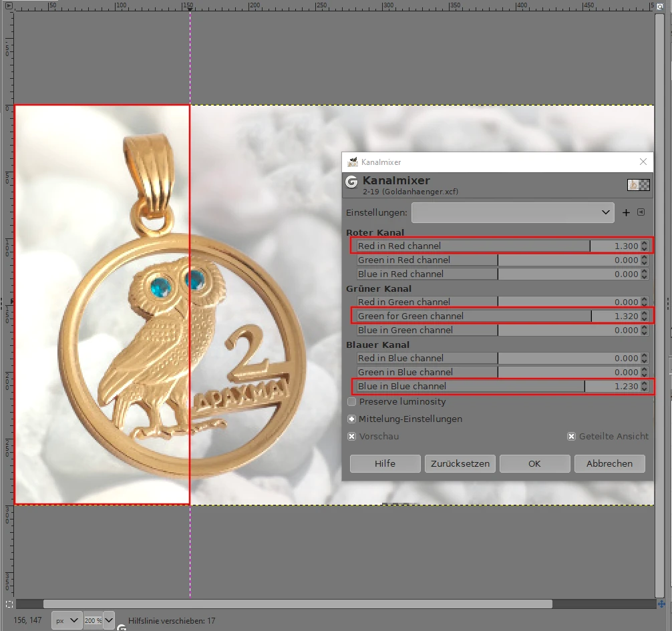Toggle the quick mask icon at bottom left

tap(8, 604)
